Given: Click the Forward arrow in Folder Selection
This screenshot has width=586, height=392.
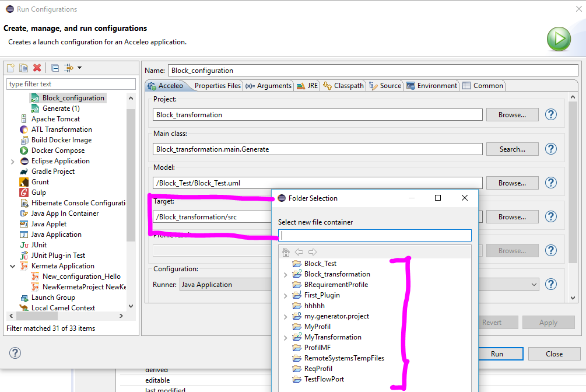Looking at the screenshot, I should pyautogui.click(x=313, y=252).
